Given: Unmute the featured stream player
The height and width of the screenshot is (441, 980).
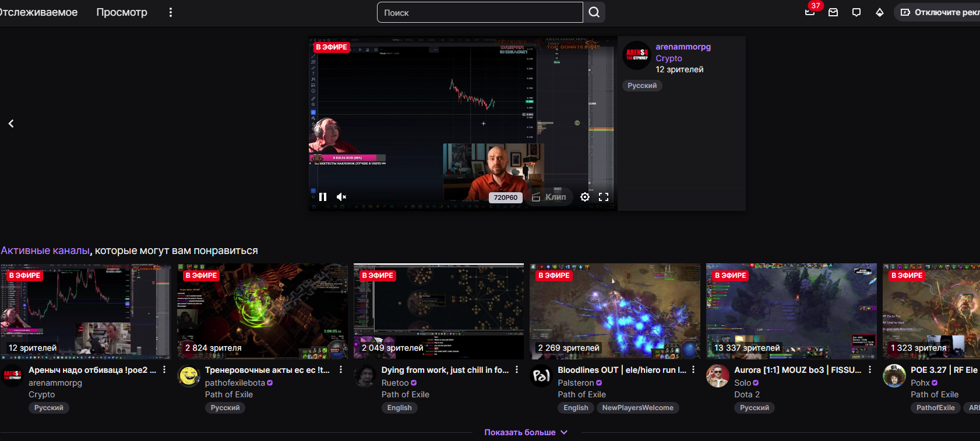Looking at the screenshot, I should 341,197.
